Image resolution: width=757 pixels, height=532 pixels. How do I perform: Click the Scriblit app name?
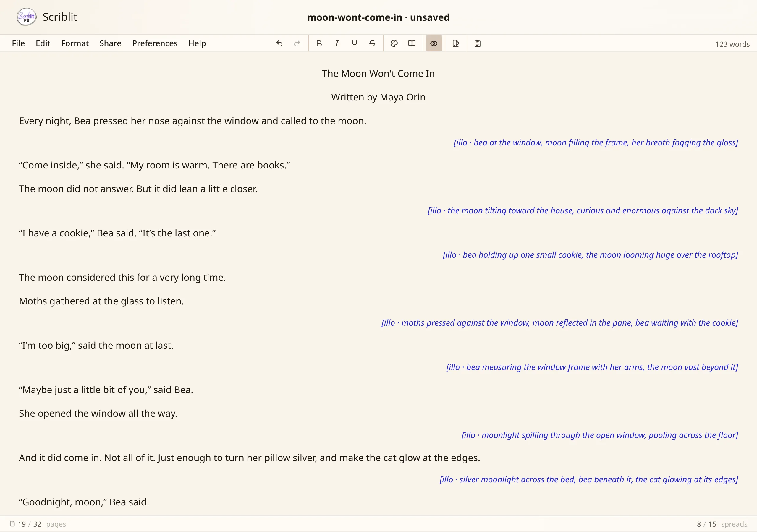pos(60,17)
